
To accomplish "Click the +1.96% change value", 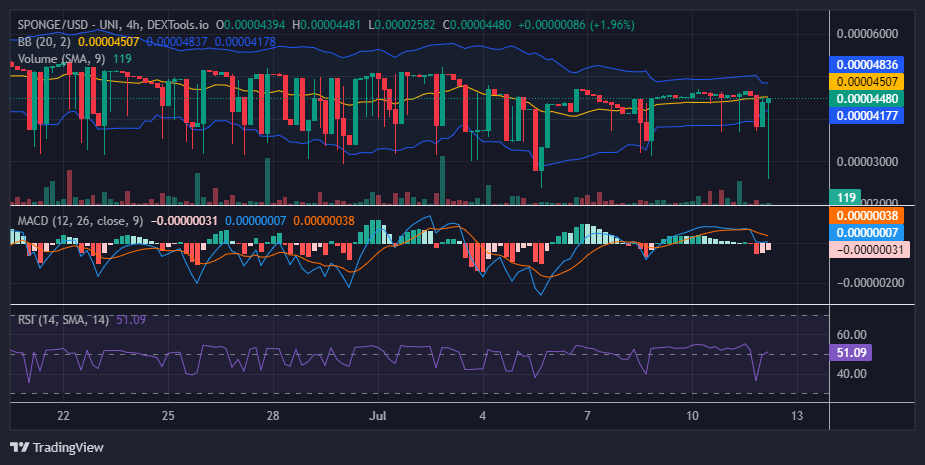I will point(612,25).
